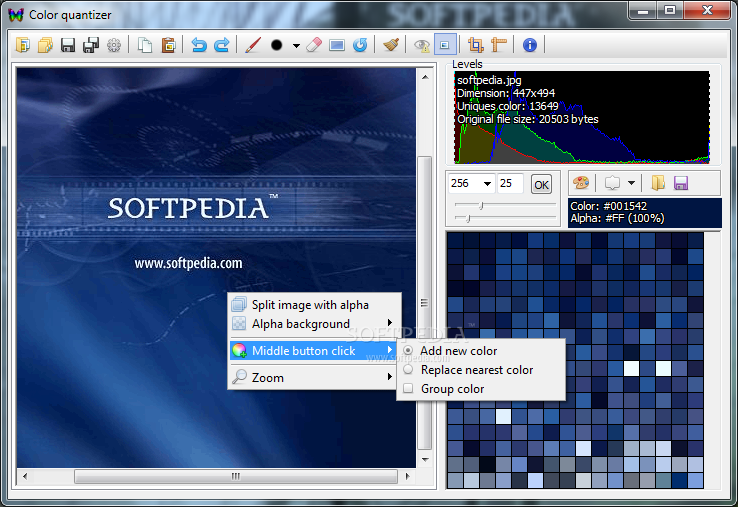The image size is (738, 507).
Task: Click the save all double-floppy icon
Action: [x=90, y=45]
